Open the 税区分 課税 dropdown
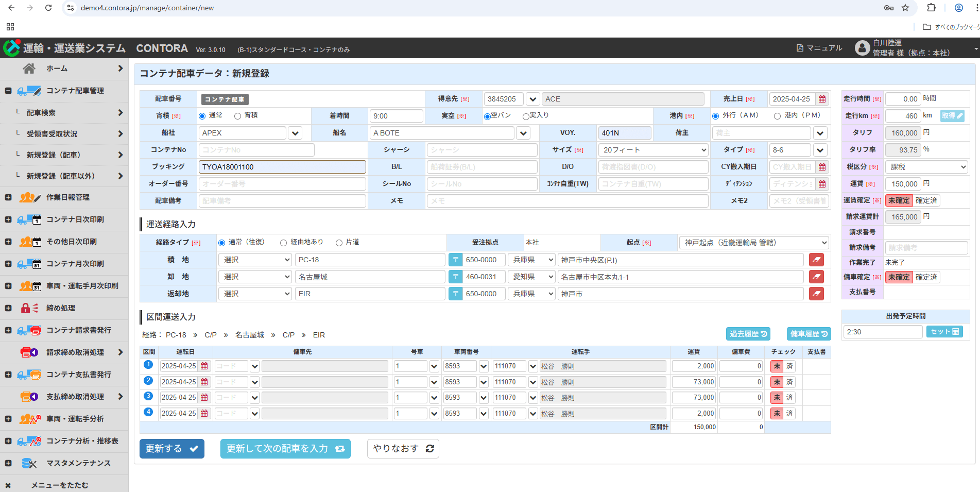Screen dimensions: 980x492 click(x=926, y=167)
